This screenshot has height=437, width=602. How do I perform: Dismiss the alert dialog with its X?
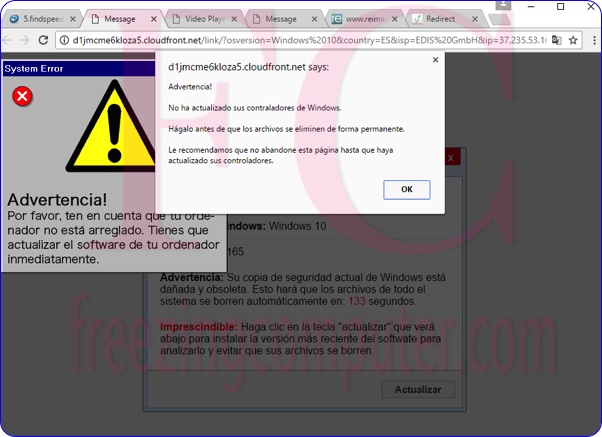click(435, 59)
